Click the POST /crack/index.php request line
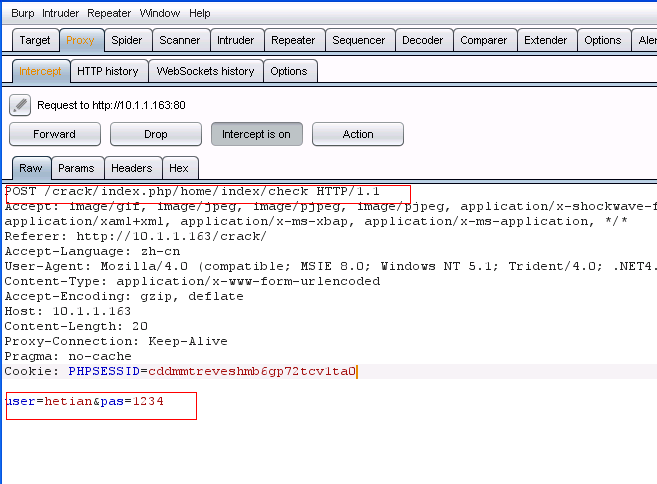 (192, 192)
